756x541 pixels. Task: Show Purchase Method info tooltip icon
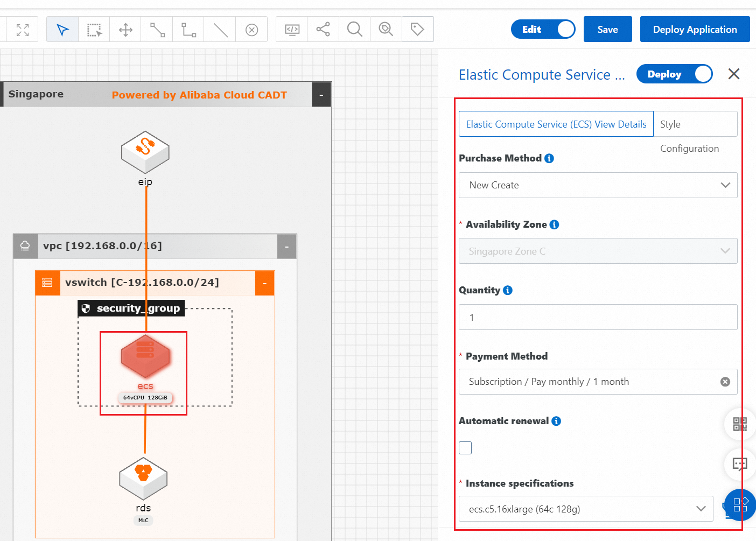(x=549, y=158)
